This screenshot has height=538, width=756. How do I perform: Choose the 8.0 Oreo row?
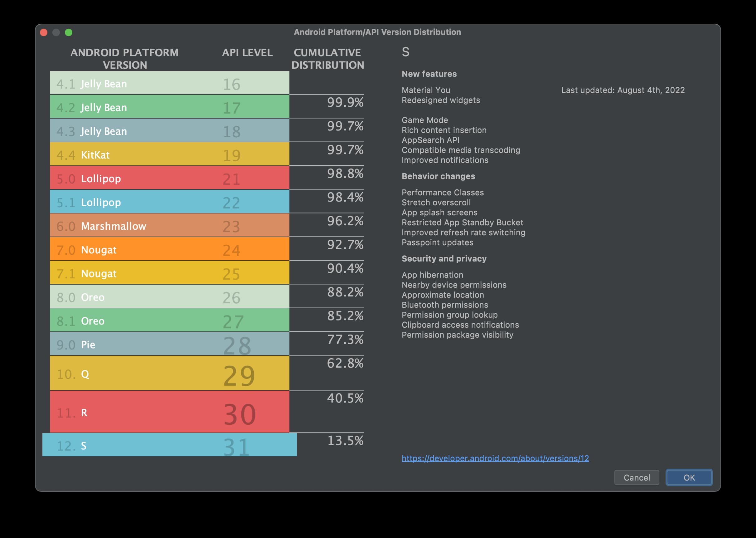coord(169,296)
